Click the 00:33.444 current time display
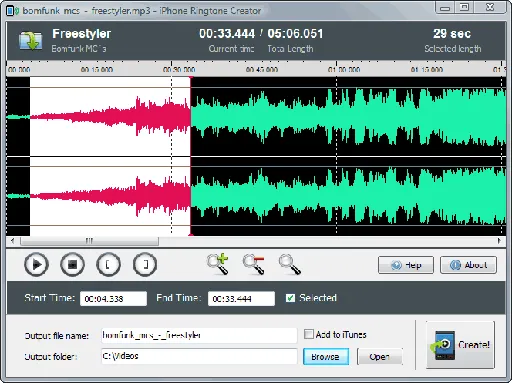Screen dimensions: 512x383 [227, 34]
